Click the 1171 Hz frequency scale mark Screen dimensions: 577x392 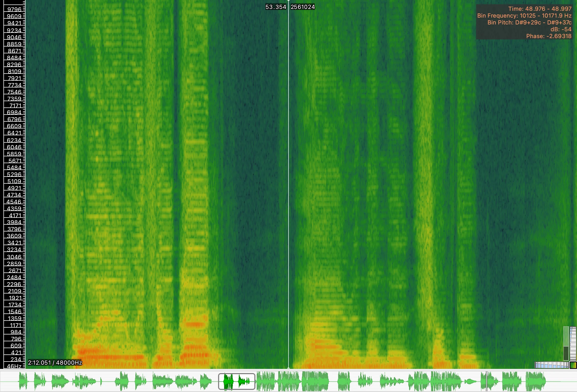pos(15,325)
